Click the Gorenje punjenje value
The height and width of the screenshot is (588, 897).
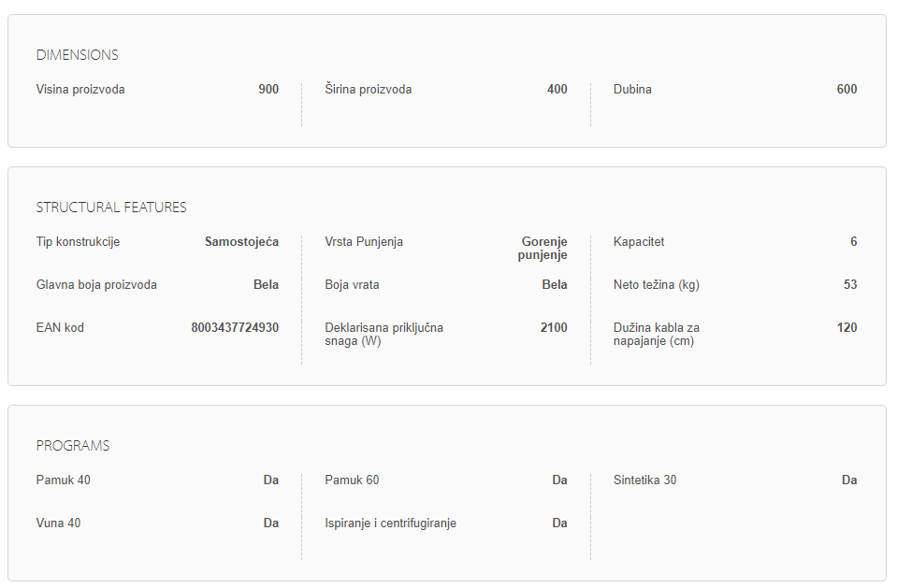tap(544, 249)
